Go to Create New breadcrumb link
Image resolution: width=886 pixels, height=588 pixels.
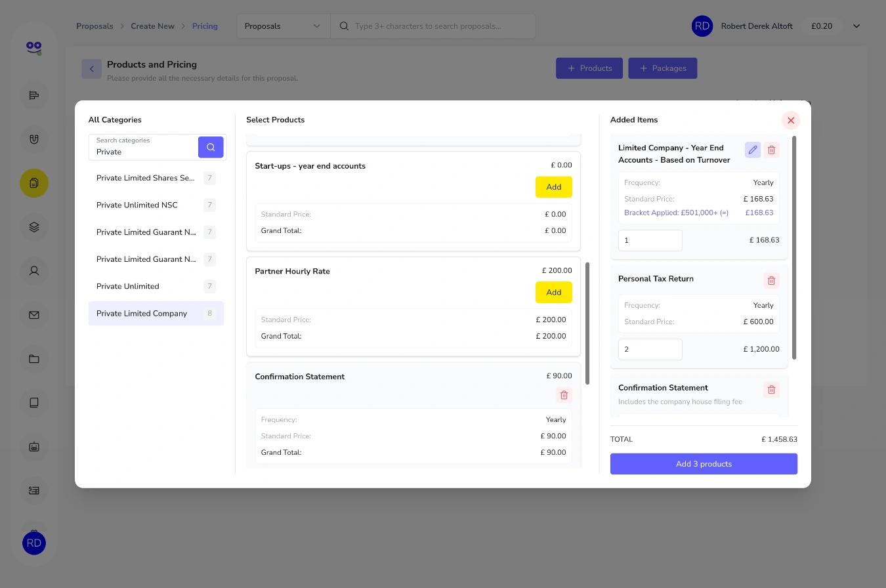click(x=153, y=26)
